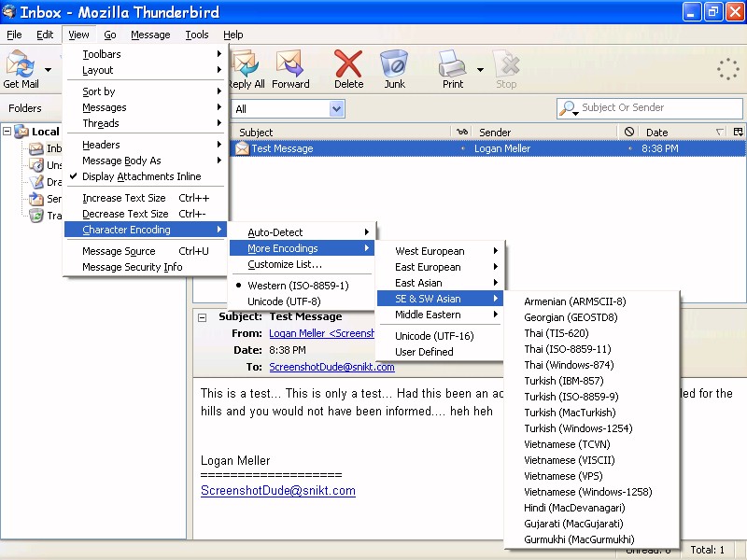
Task: Select Vietnamese (VISCII) encoding
Action: [591, 460]
